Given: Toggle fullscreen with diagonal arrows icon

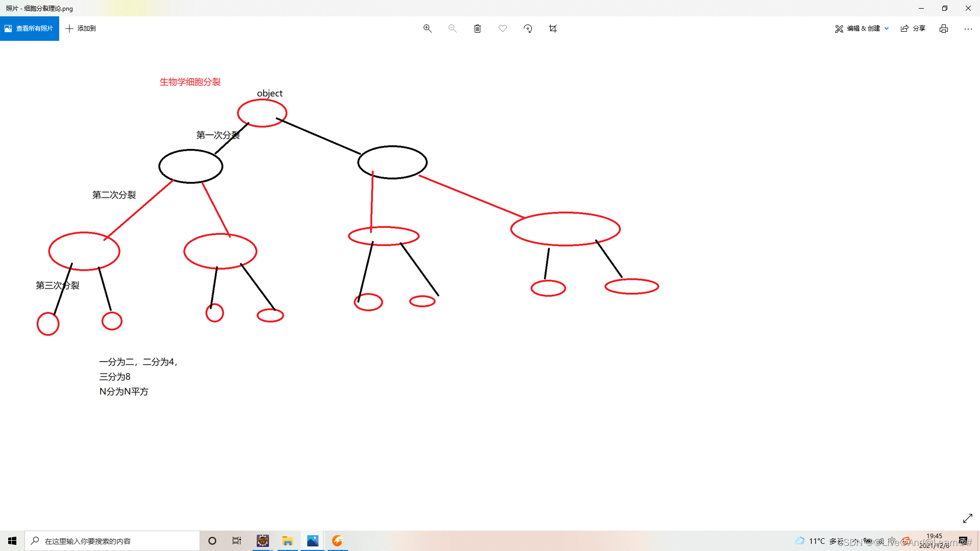Looking at the screenshot, I should coord(967,518).
